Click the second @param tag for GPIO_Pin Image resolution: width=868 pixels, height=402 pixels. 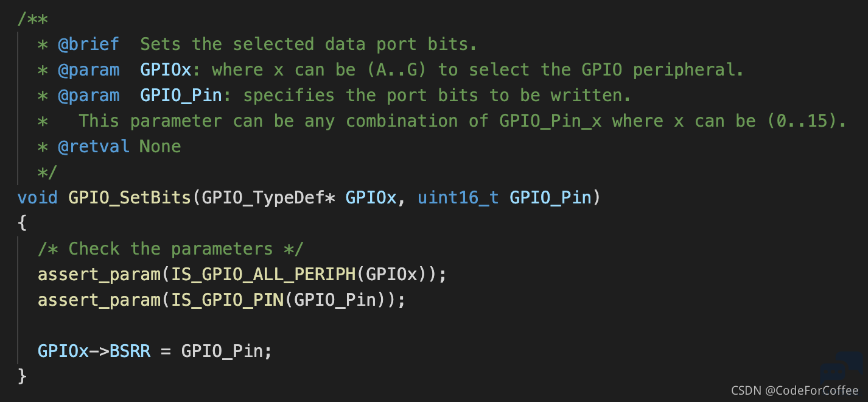[89, 95]
